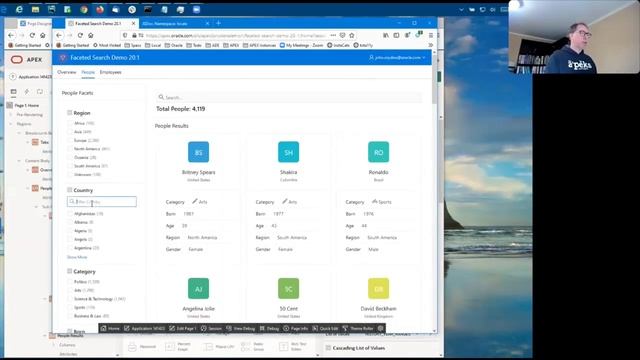The image size is (640, 360).
Task: Open the Firefox hamburger menu
Action: click(431, 36)
